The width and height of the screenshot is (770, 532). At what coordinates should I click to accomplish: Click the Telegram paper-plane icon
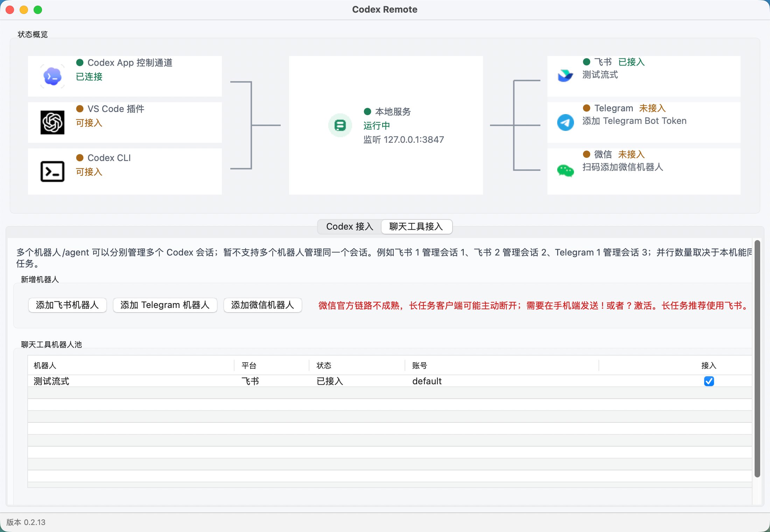pos(565,122)
